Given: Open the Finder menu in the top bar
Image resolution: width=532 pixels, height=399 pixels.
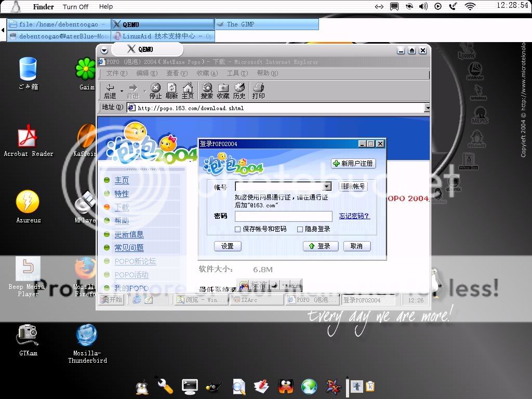Looking at the screenshot, I should point(44,7).
